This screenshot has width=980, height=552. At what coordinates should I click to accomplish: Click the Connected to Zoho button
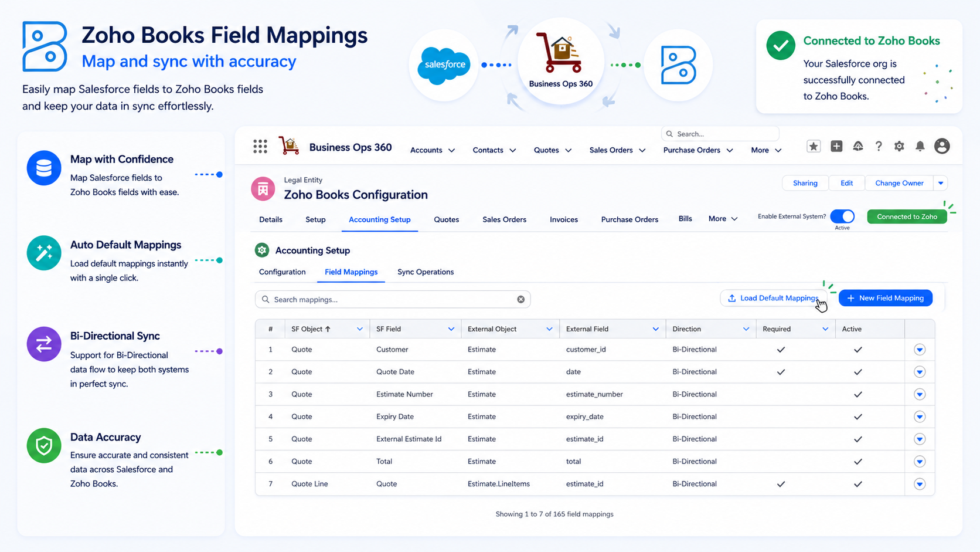(907, 216)
